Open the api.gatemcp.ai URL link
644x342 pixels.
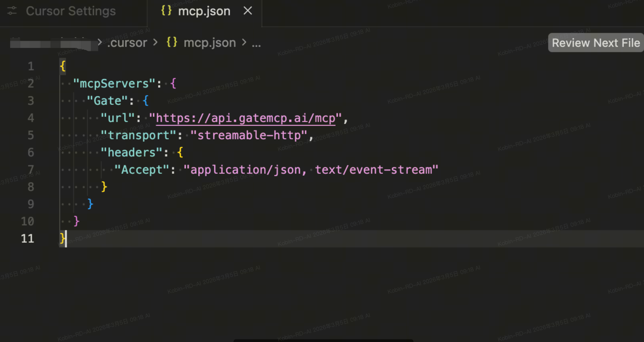coord(245,118)
